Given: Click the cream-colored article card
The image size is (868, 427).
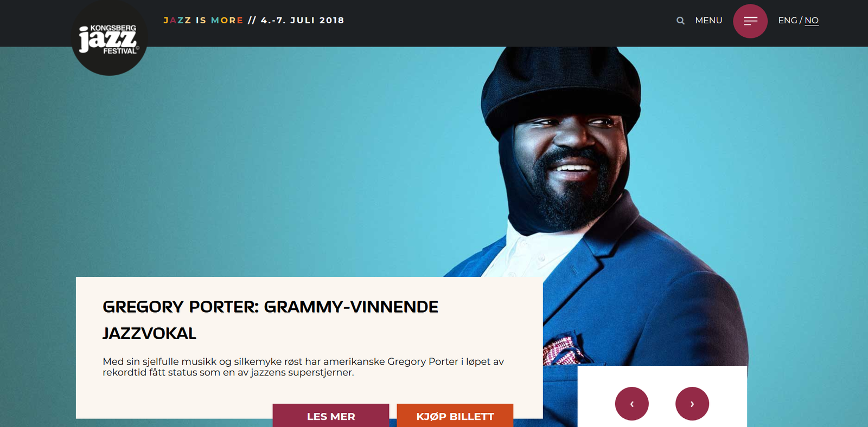Looking at the screenshot, I should pos(309,347).
